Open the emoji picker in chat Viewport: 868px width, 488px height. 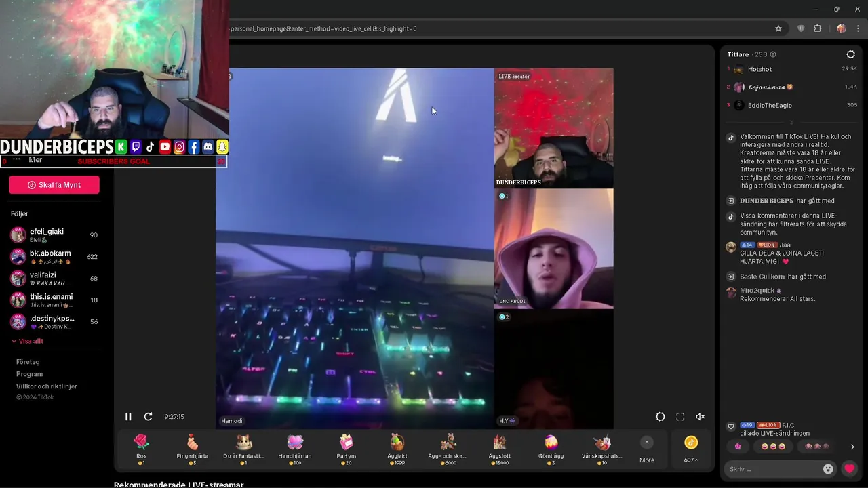point(828,469)
